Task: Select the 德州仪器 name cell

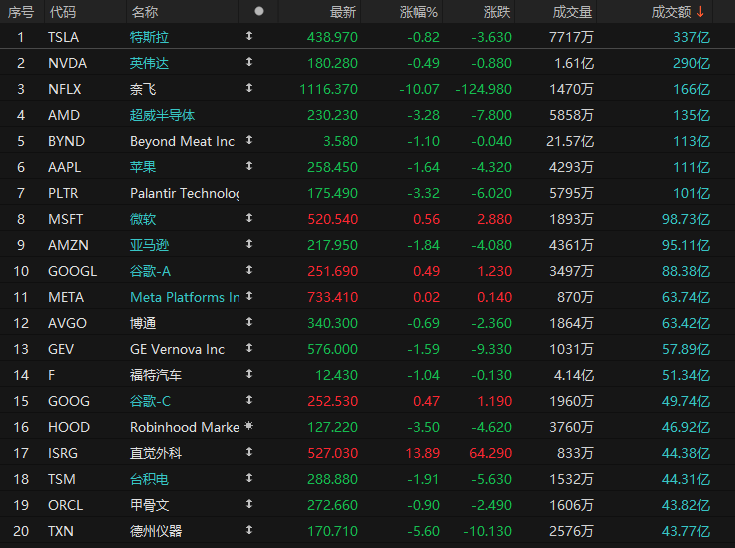Action: tap(156, 532)
